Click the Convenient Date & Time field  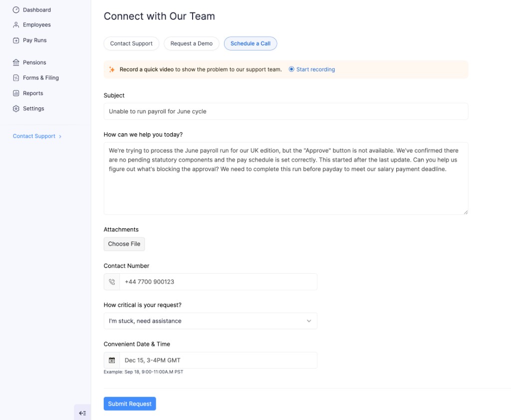pyautogui.click(x=218, y=361)
